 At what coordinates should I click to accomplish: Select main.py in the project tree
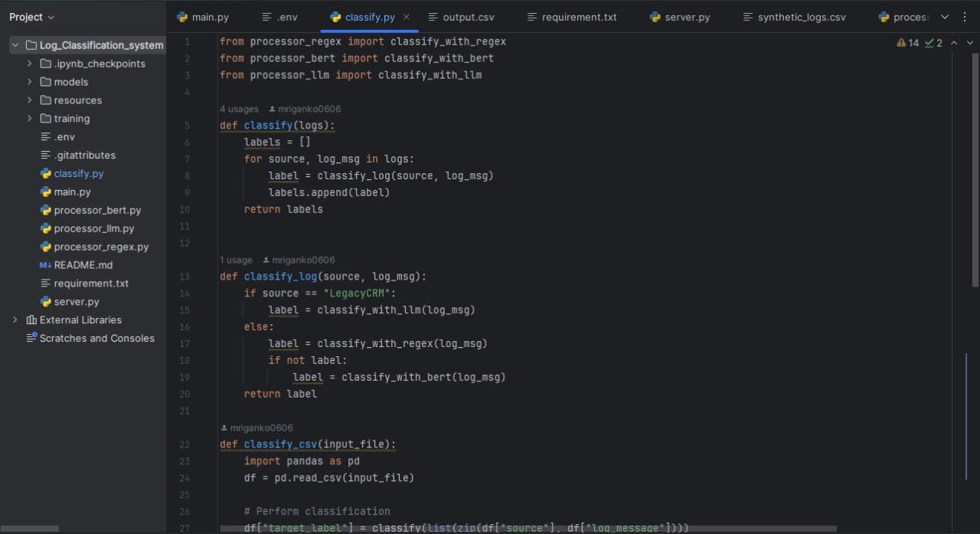click(x=72, y=192)
